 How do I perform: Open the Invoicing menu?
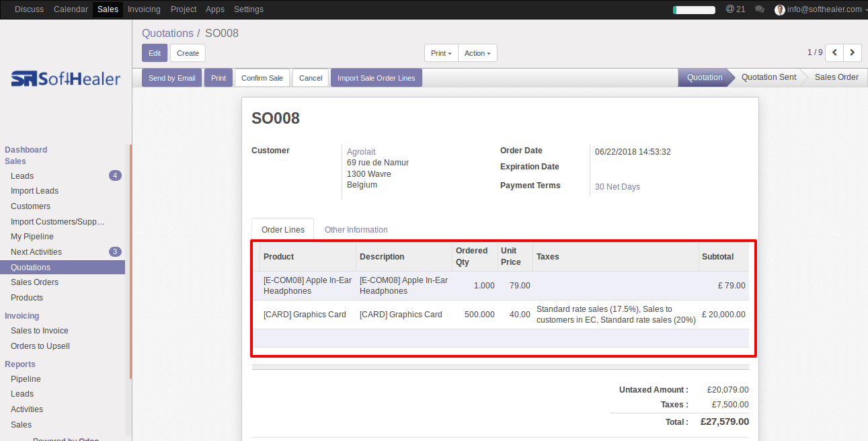[144, 9]
